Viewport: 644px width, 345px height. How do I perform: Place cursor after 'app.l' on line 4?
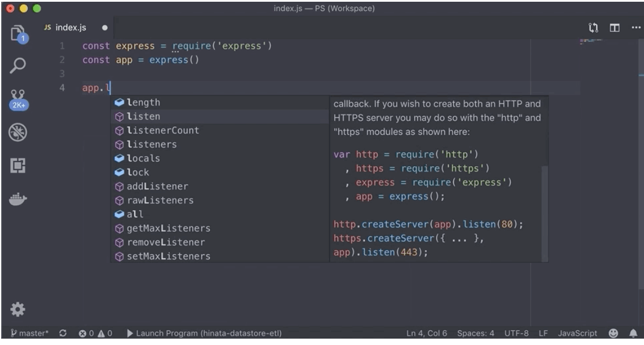click(110, 87)
